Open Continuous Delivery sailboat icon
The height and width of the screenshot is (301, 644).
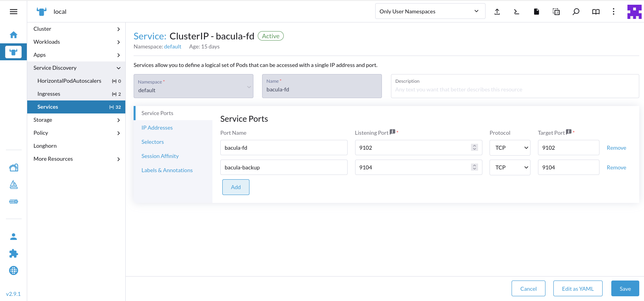13,184
